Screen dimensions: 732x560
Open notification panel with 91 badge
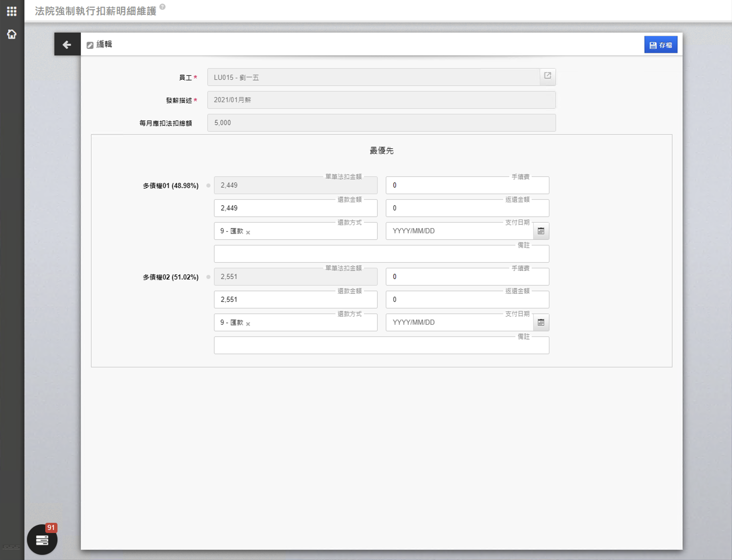tap(42, 539)
